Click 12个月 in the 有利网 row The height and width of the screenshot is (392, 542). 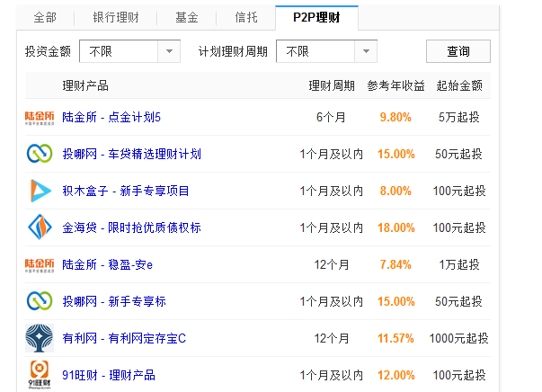tap(331, 338)
